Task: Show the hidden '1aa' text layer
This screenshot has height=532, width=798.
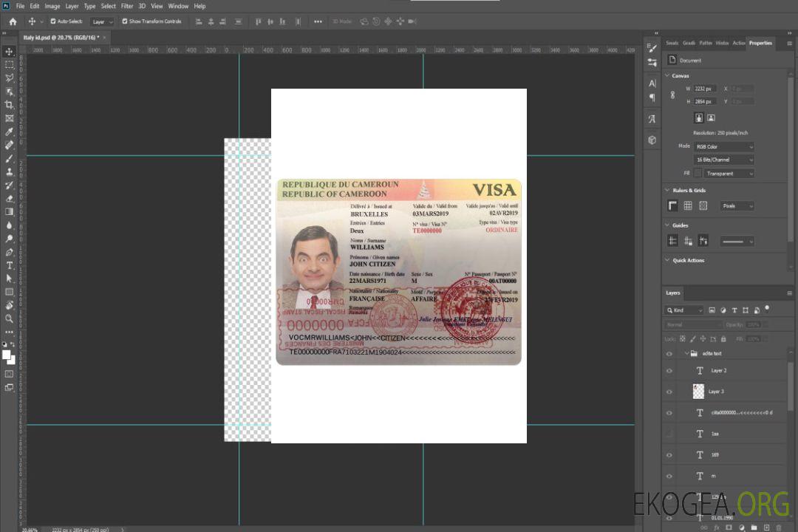Action: 669,434
